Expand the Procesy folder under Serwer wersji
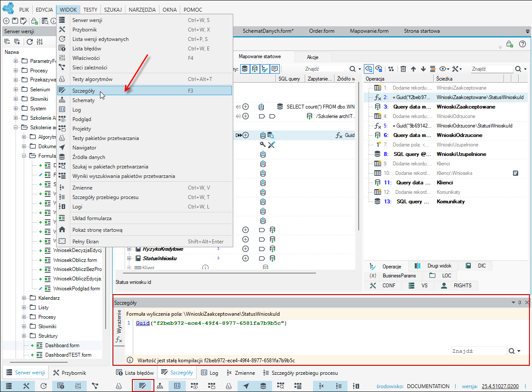This screenshot has width=532, height=392. (x=16, y=71)
